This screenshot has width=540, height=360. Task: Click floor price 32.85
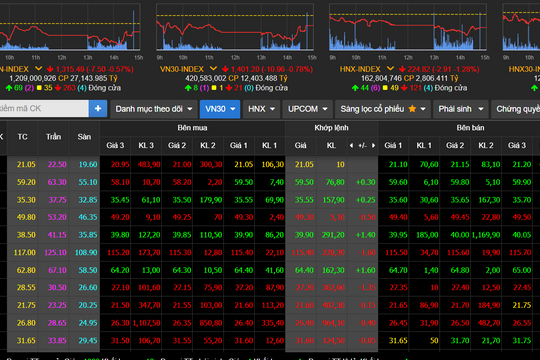tap(88, 200)
